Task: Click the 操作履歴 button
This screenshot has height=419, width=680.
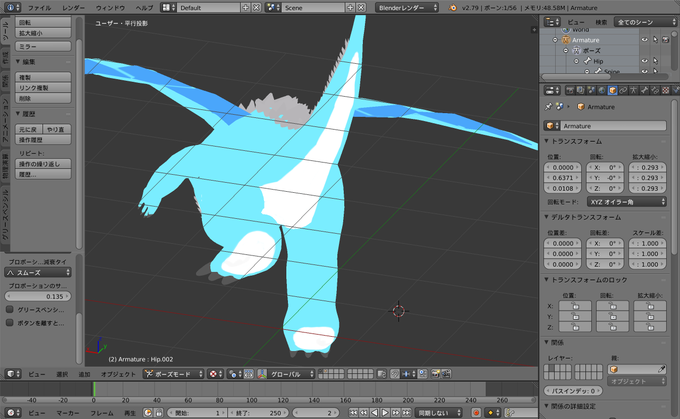Action: 43,140
